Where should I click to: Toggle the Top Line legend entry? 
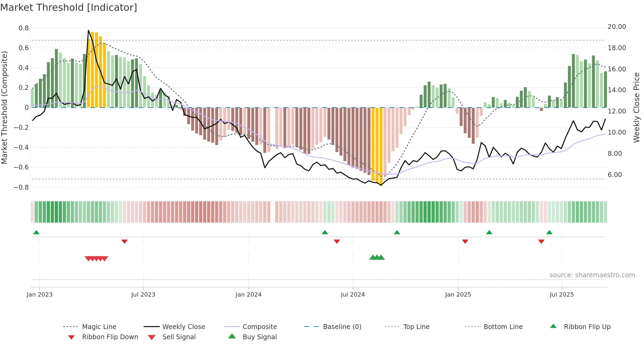coord(407,327)
